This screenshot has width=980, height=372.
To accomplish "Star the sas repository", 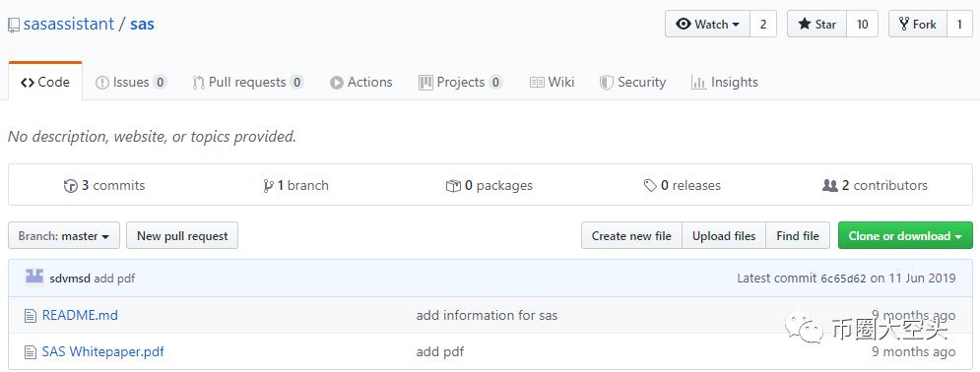I will click(x=817, y=24).
